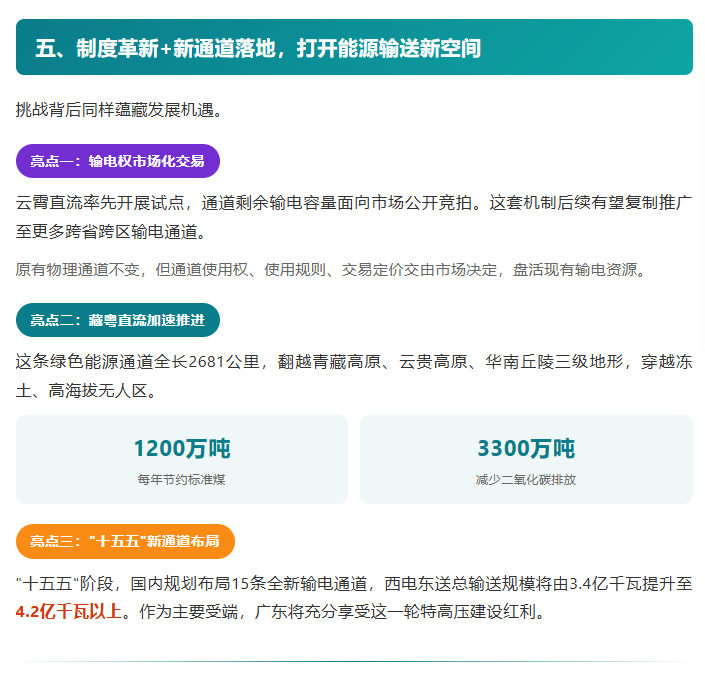Click the 1200万吨 statistic card

coord(182,459)
